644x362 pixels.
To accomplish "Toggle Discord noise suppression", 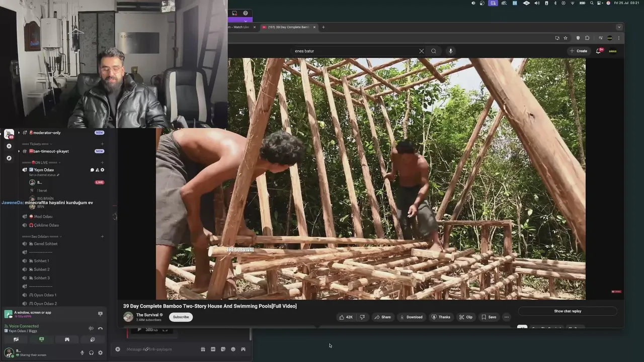I will point(91,328).
